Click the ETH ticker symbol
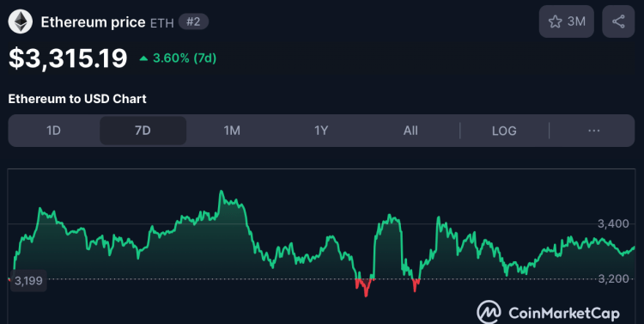This screenshot has height=324, width=644. coord(161,23)
